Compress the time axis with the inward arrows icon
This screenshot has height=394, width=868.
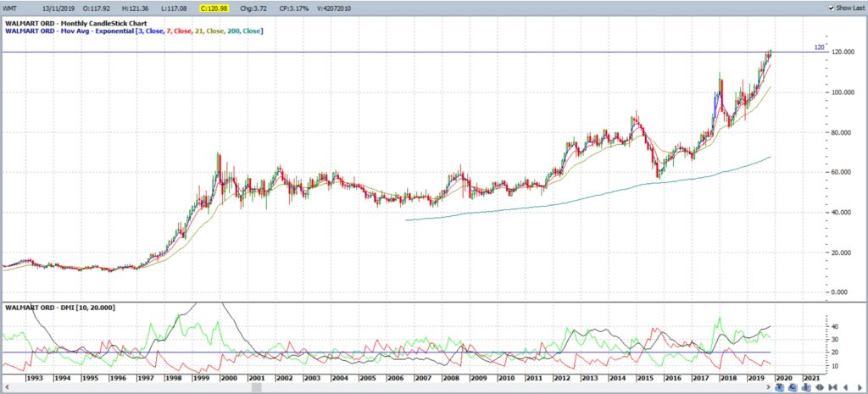833,387
